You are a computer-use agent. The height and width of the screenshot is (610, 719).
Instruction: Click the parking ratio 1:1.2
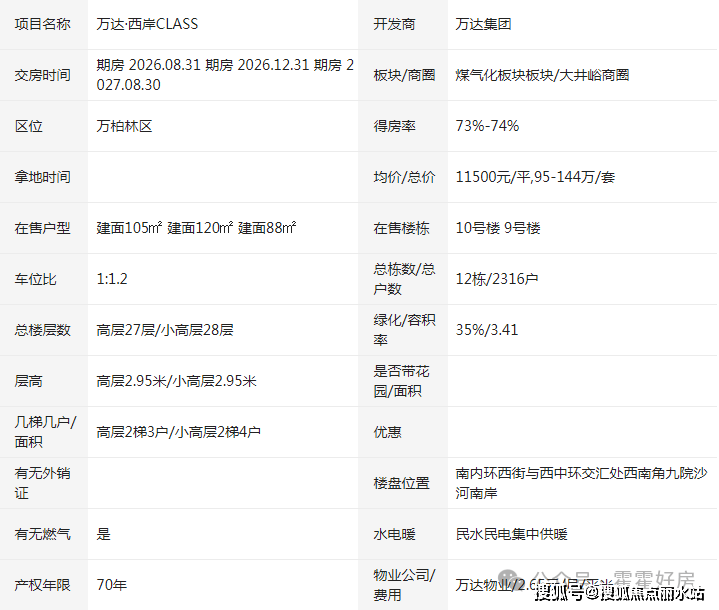112,279
